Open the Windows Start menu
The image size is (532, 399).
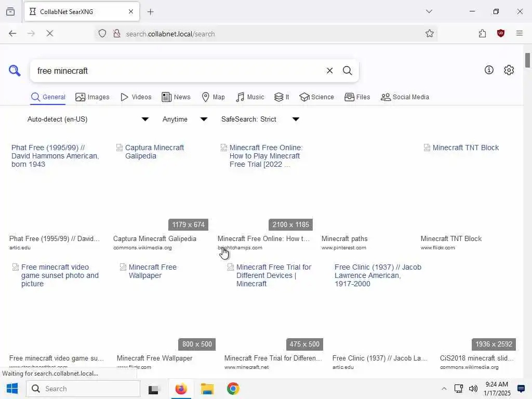(12, 389)
